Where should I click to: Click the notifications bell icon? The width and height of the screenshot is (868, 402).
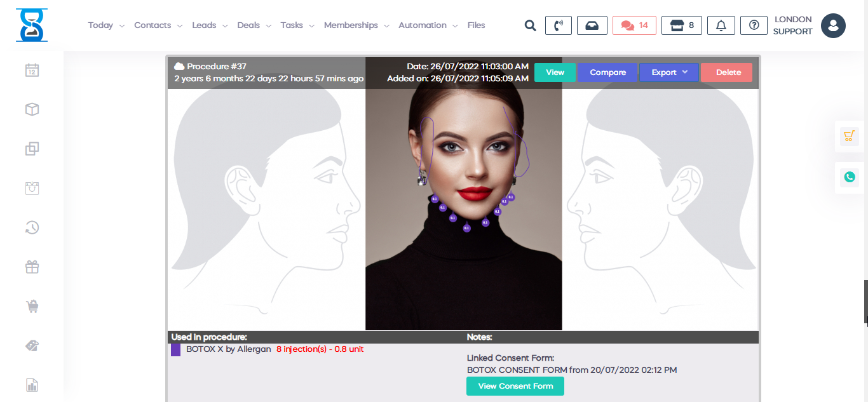click(721, 25)
